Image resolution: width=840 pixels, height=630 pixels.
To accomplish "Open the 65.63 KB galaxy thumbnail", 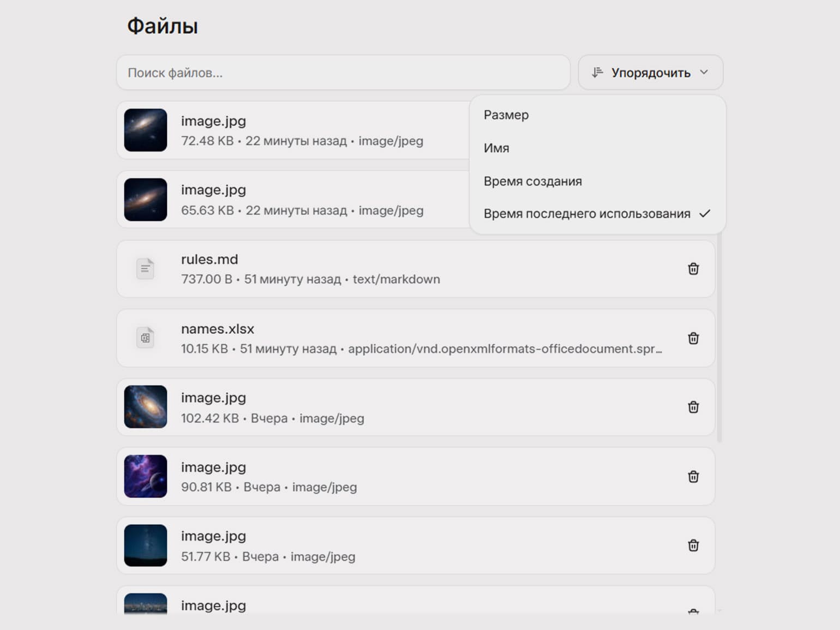I will (145, 200).
